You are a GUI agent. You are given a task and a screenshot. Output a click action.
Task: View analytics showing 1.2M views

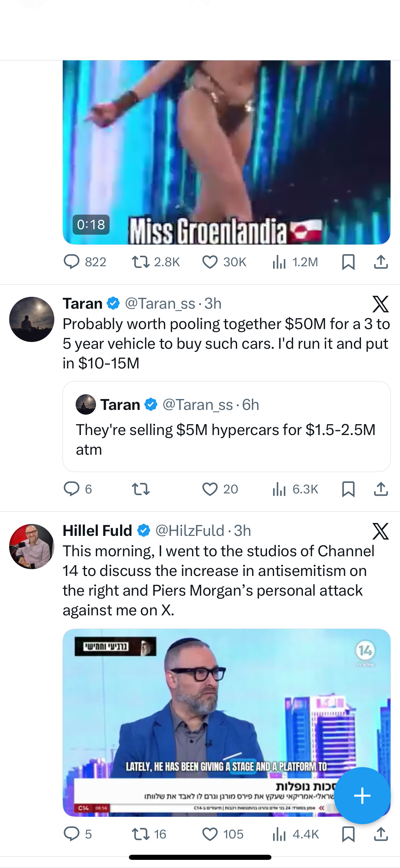[295, 262]
